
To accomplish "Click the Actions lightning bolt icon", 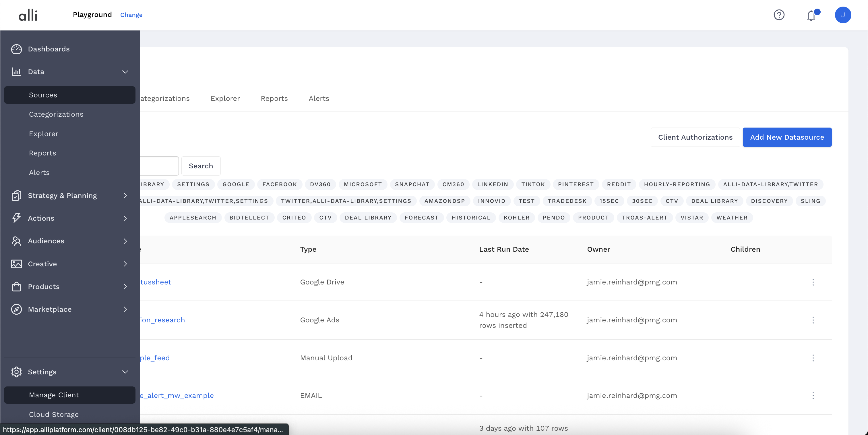I will click(16, 218).
